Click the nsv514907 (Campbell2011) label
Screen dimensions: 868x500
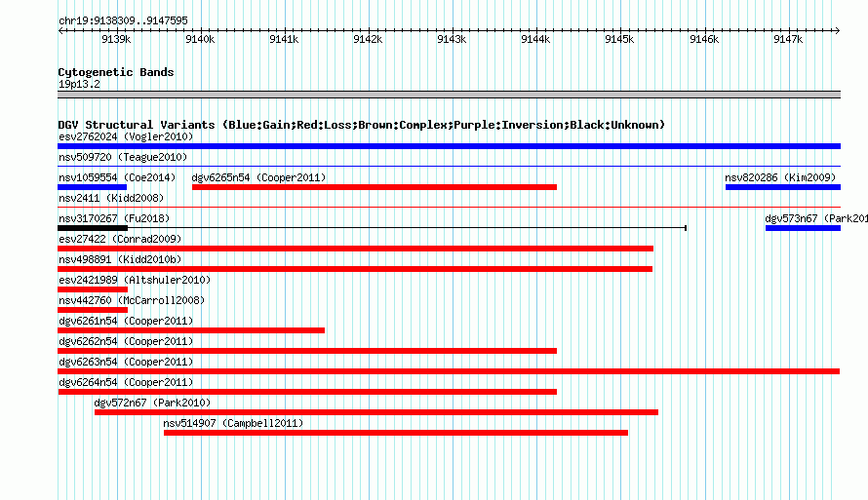click(x=233, y=423)
